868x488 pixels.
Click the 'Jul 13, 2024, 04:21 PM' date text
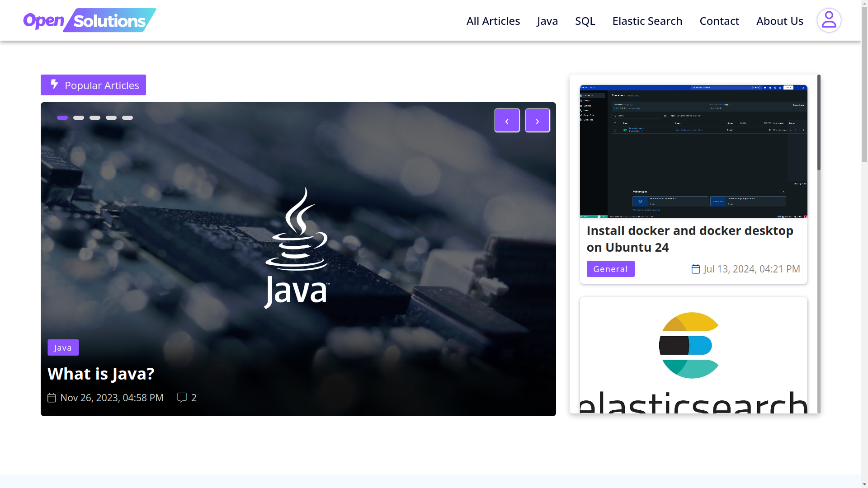[x=752, y=269]
